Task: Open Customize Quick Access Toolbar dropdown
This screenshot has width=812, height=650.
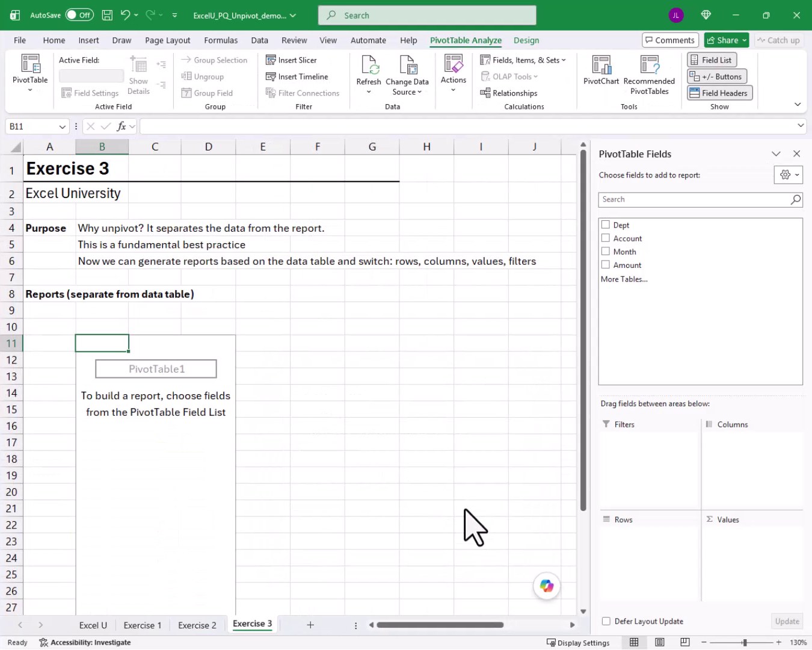Action: coord(174,16)
